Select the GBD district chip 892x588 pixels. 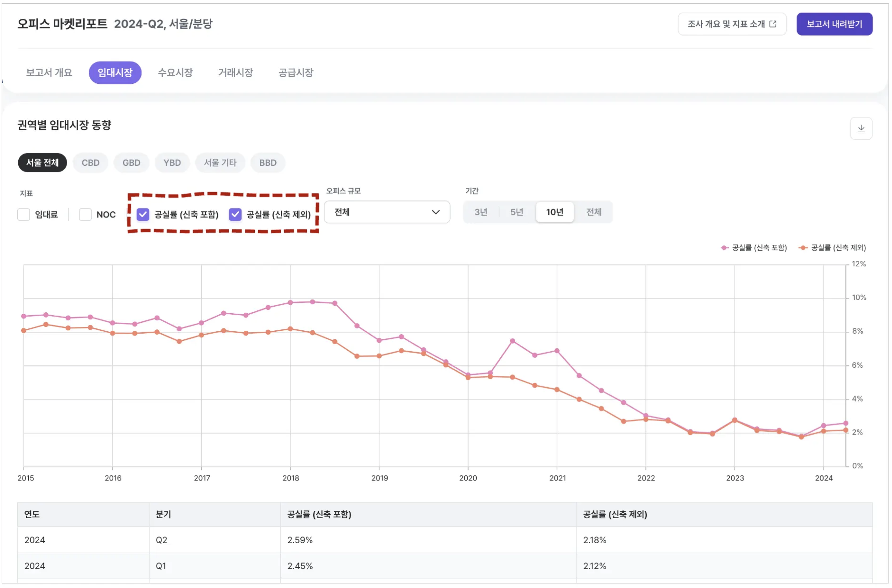point(131,163)
